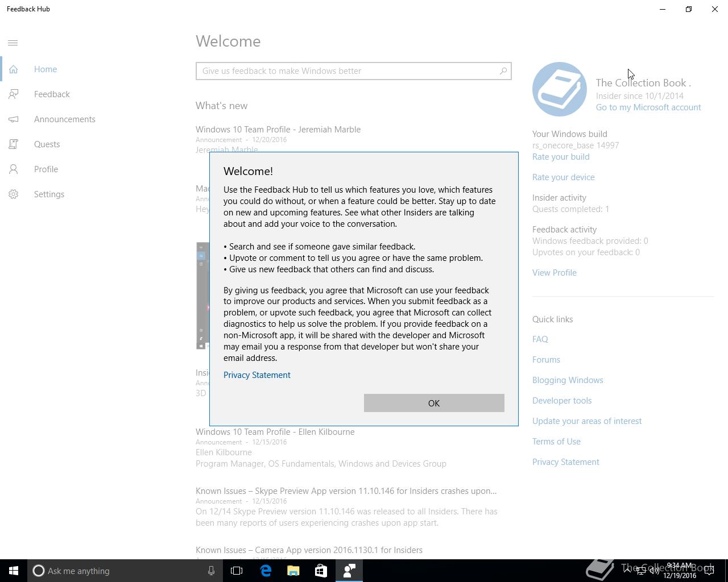Open Camera App known issues announcement
This screenshot has width=728, height=582.
pyautogui.click(x=309, y=550)
